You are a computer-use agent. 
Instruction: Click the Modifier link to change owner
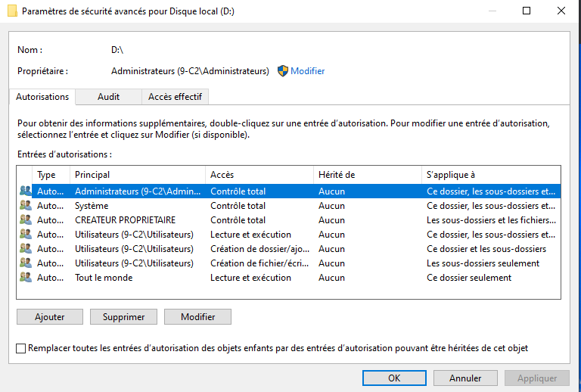(308, 71)
